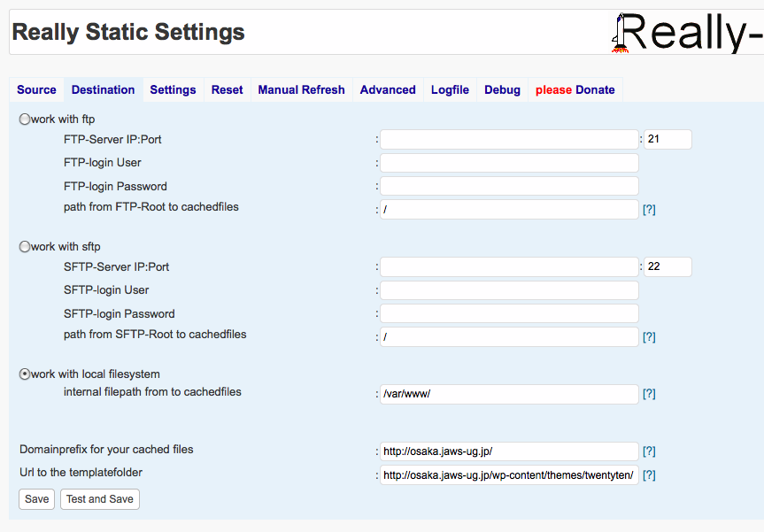Open the Settings tab
The height and width of the screenshot is (532, 764).
(x=173, y=89)
